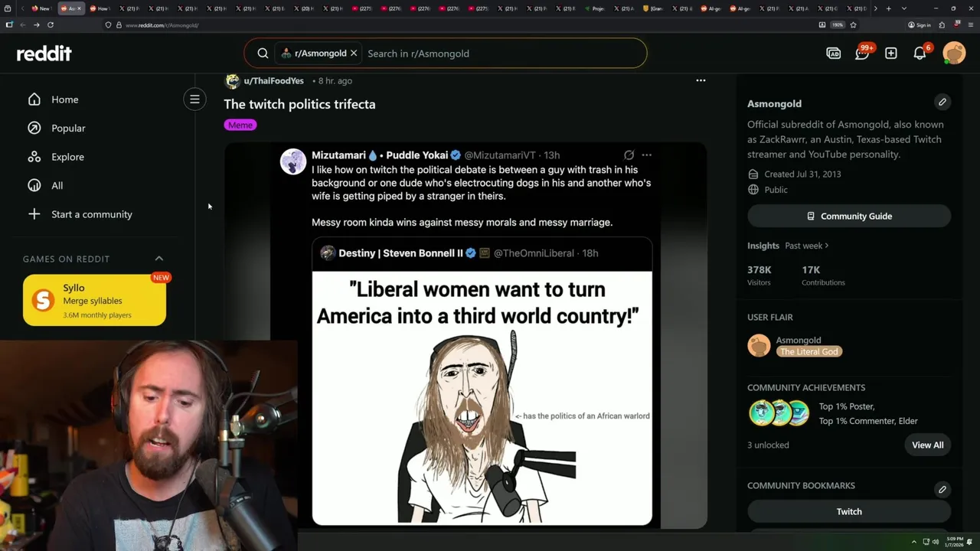Create a new post with plus icon

(x=890, y=54)
